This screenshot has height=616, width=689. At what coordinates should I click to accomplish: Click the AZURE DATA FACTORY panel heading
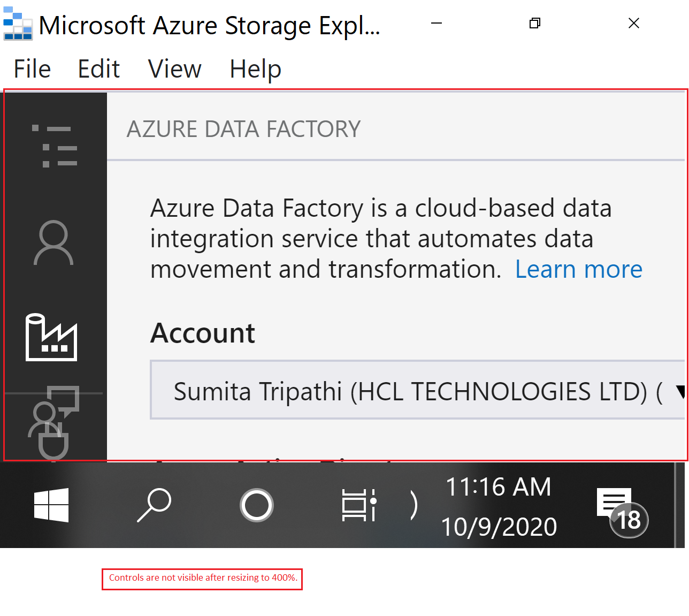tap(243, 129)
